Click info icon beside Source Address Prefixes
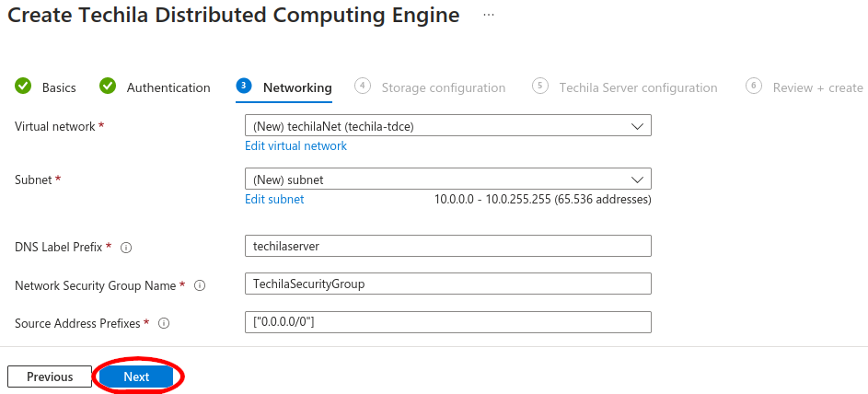Screen dimensions: 868x394 click(x=164, y=324)
